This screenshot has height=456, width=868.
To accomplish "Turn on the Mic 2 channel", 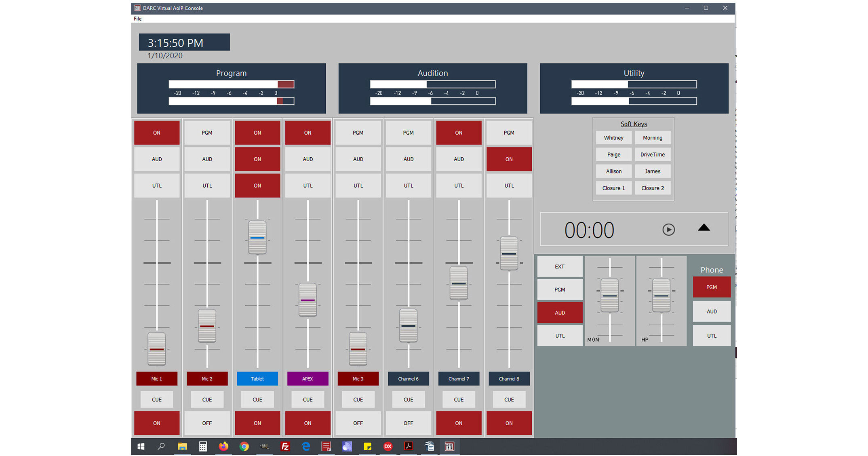I will pos(207,423).
